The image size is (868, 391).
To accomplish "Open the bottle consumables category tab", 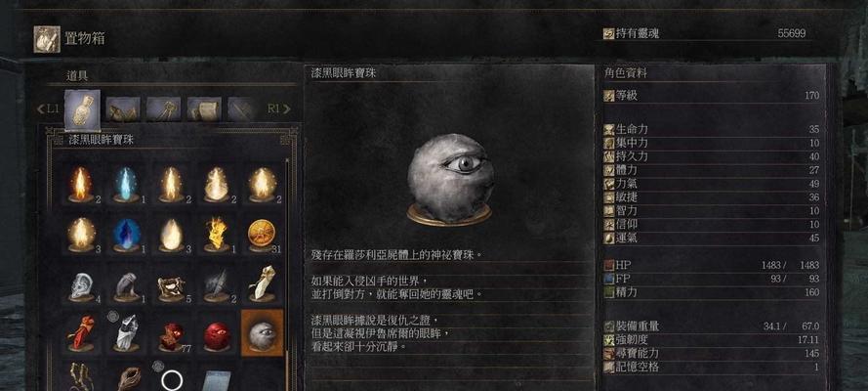I will click(x=82, y=109).
